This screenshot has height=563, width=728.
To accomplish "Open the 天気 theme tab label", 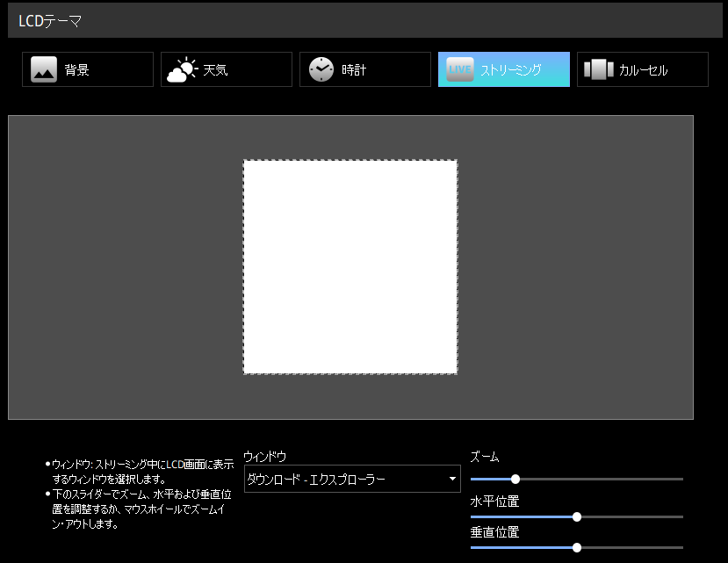I will pos(215,70).
